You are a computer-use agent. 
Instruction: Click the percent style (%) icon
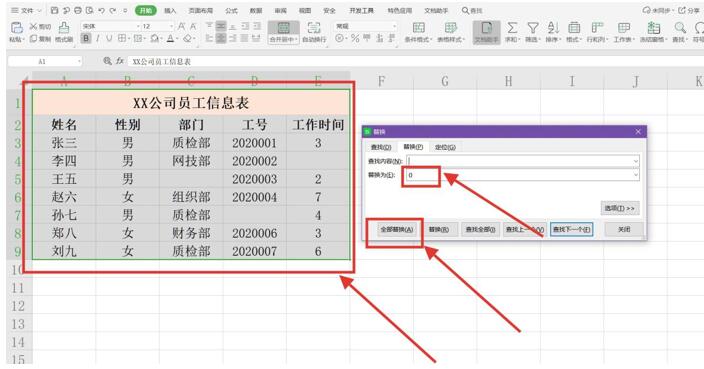point(355,39)
